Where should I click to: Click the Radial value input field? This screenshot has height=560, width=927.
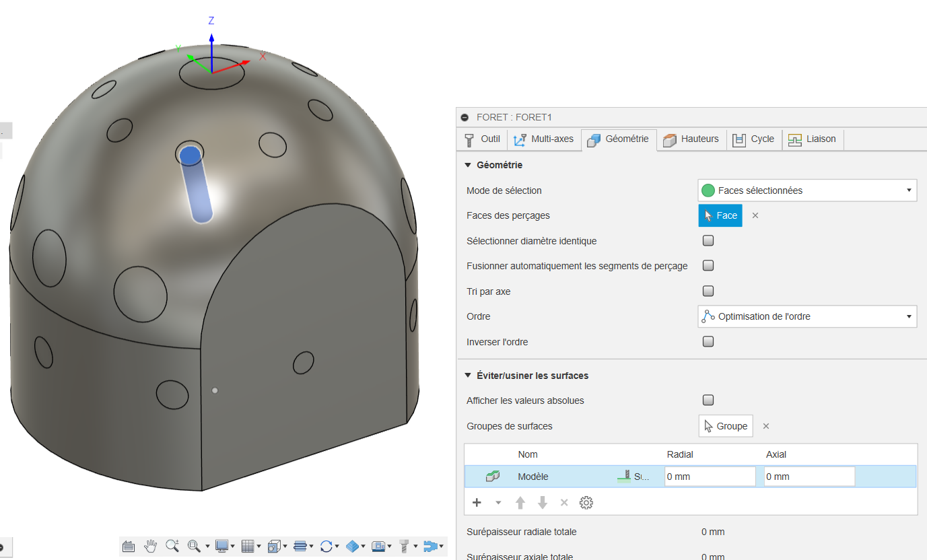coord(710,477)
